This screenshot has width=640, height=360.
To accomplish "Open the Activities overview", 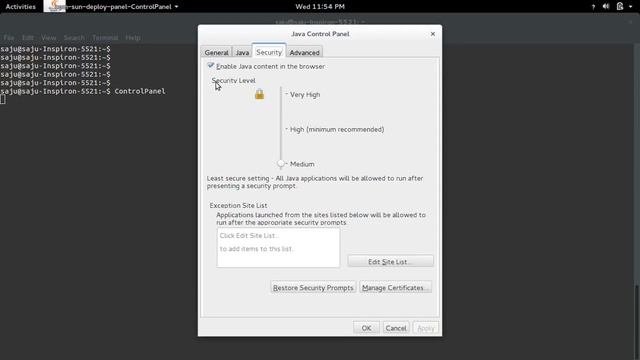I will (20, 7).
